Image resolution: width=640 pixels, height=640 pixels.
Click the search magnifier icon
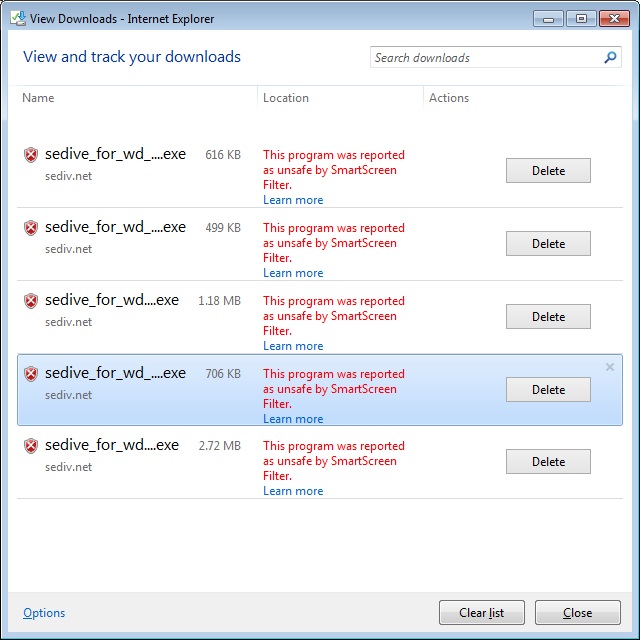point(610,57)
